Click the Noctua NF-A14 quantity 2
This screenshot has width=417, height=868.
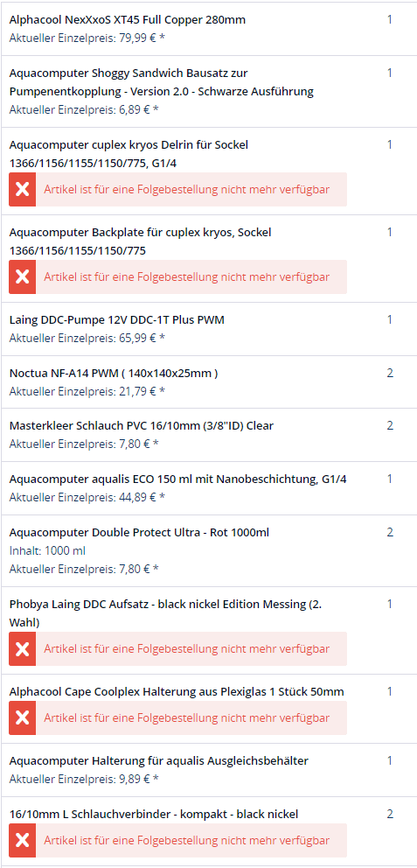pyautogui.click(x=390, y=373)
